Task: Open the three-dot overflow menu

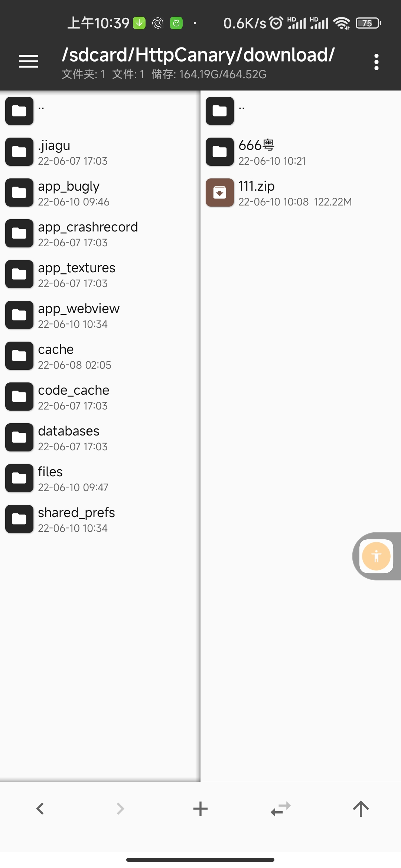Action: (376, 62)
